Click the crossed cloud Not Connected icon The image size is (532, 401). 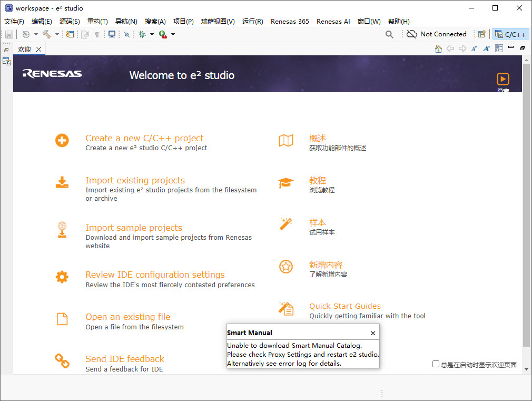coord(412,34)
